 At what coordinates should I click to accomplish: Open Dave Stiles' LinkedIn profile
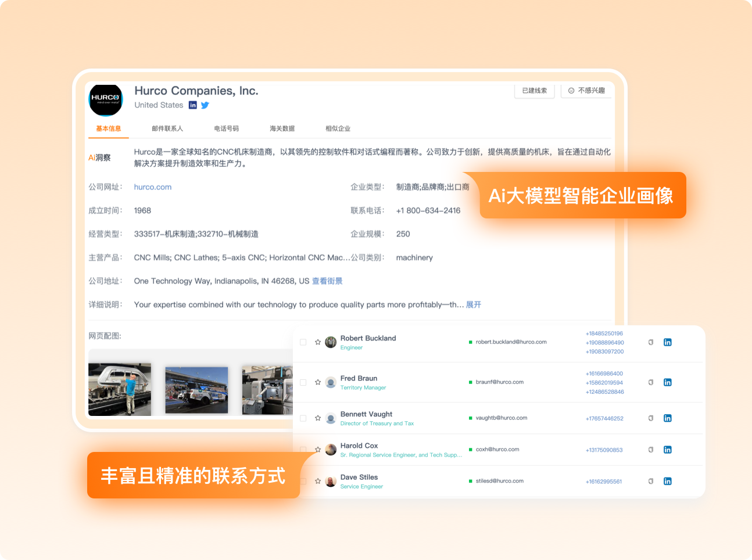pyautogui.click(x=668, y=481)
